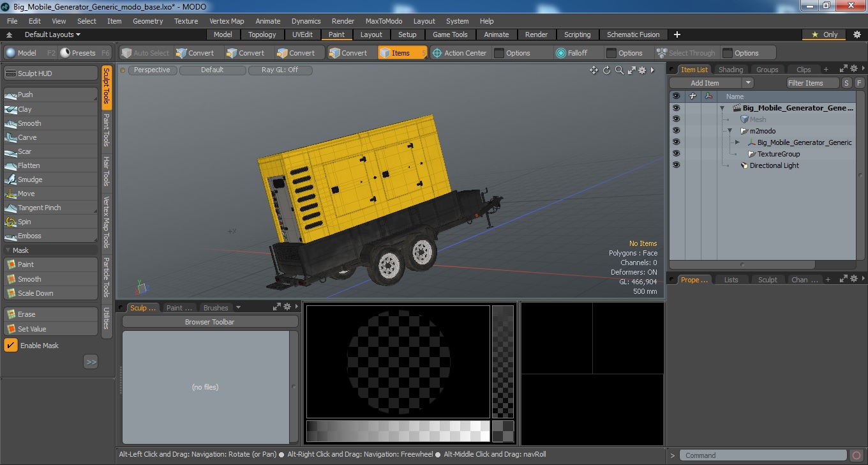Screen dimensions: 868x465
Task: Click the Command input field
Action: click(x=764, y=455)
